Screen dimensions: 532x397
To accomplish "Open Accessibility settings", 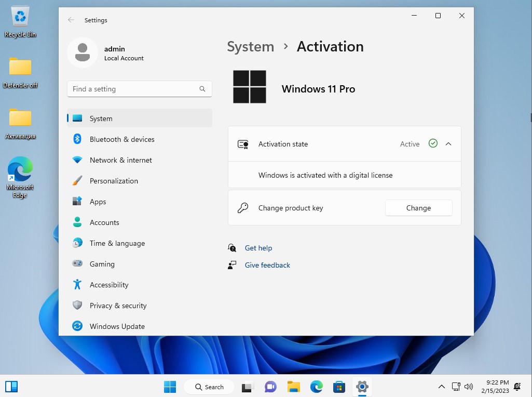I will [x=108, y=285].
